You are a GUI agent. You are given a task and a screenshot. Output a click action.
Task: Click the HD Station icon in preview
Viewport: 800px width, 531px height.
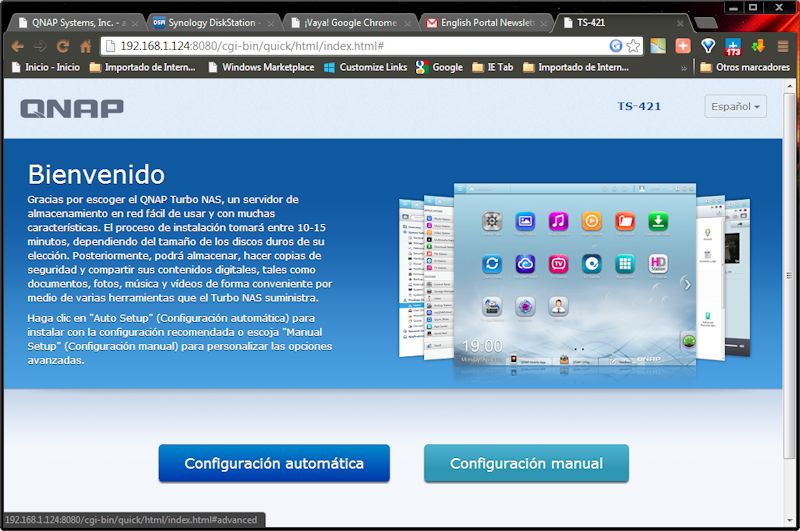pyautogui.click(x=658, y=264)
